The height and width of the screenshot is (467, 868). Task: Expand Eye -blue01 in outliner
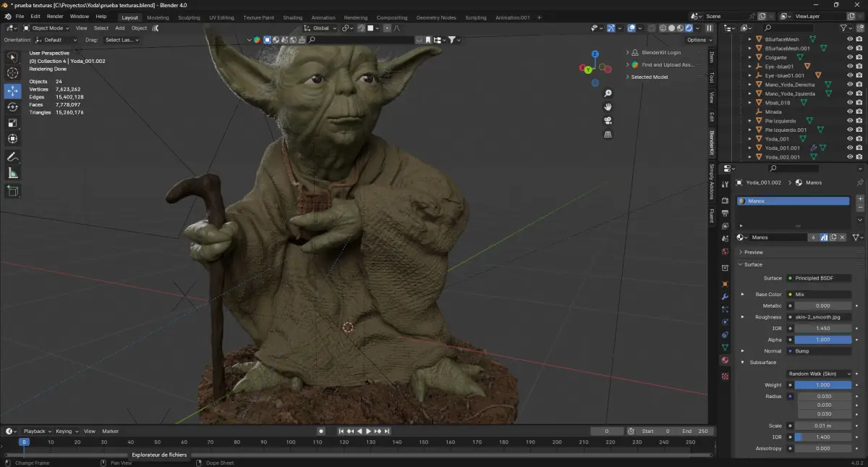(x=749, y=67)
